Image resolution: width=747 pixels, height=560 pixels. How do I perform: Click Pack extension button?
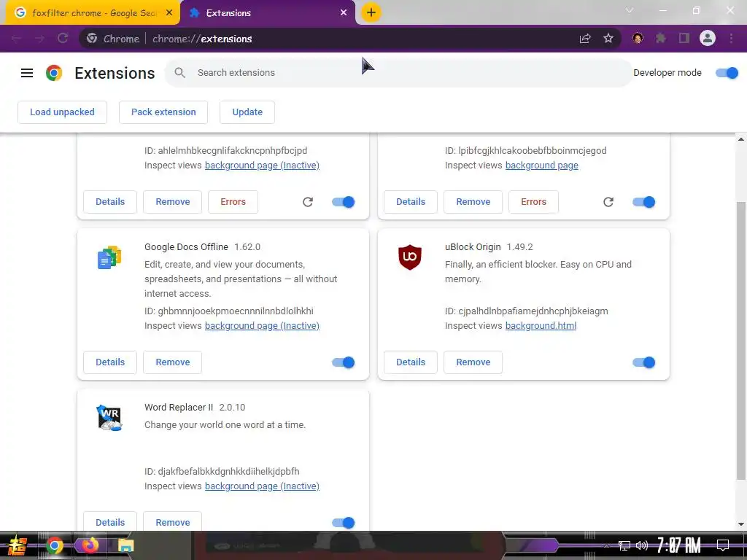pos(163,112)
